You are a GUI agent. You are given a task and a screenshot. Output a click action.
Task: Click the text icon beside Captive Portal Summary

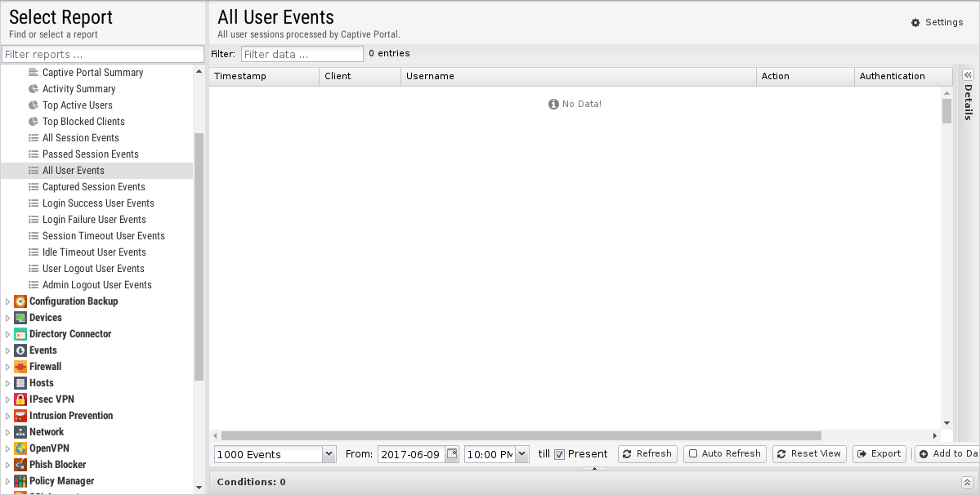point(34,73)
